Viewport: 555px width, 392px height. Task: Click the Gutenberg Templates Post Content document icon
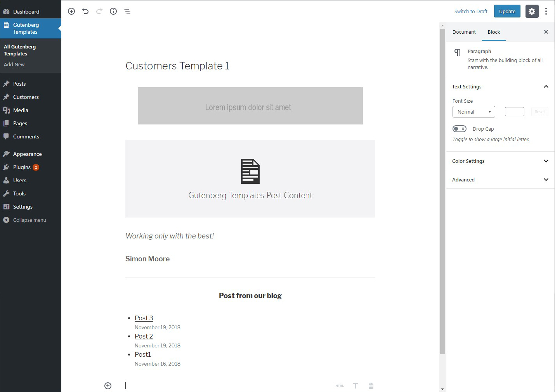click(x=250, y=171)
